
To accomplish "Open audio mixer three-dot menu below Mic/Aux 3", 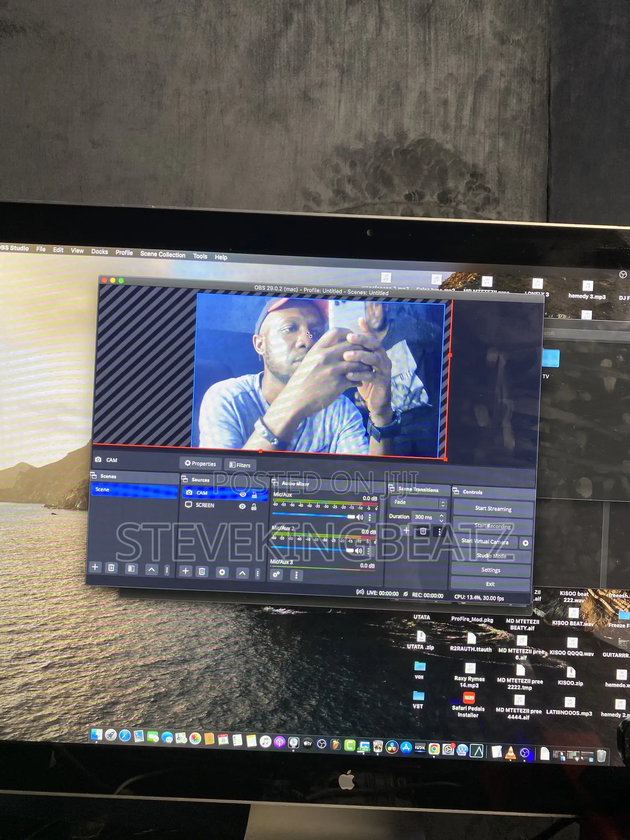I will click(x=296, y=575).
